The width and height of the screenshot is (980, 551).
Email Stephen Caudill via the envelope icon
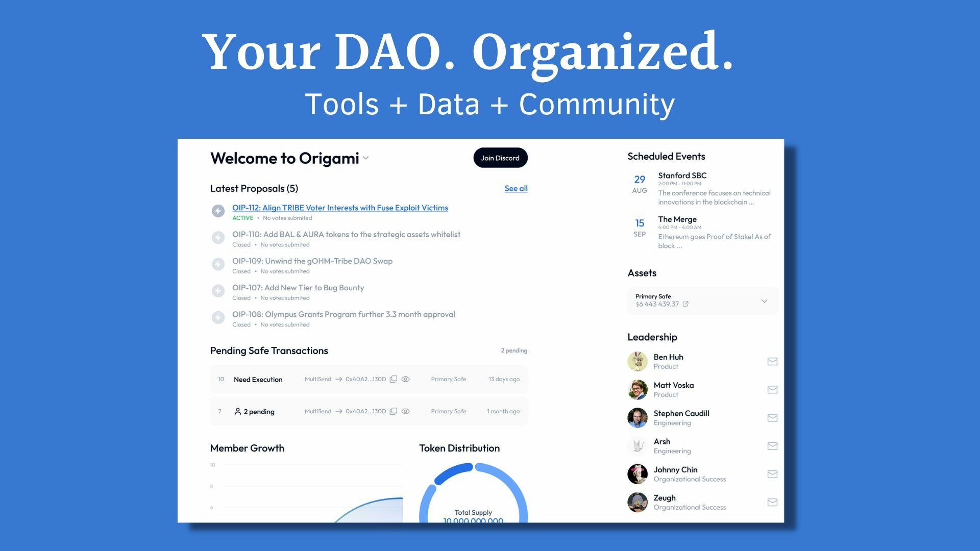pyautogui.click(x=772, y=418)
